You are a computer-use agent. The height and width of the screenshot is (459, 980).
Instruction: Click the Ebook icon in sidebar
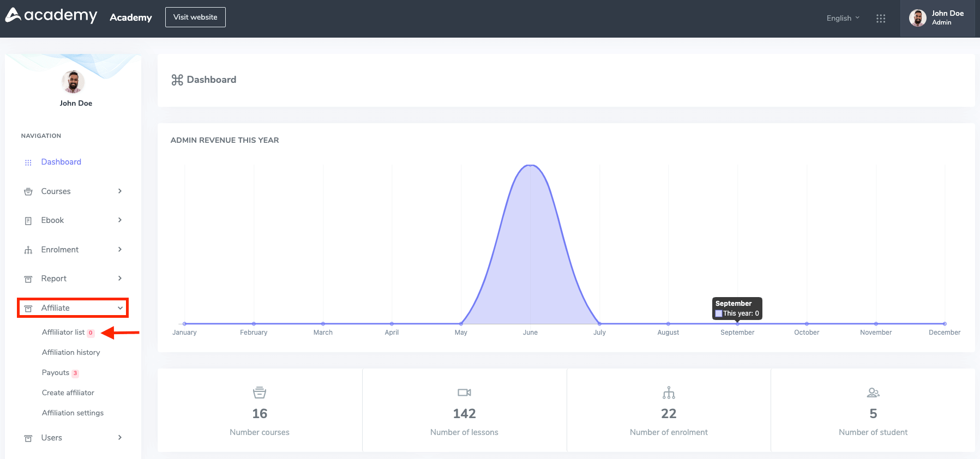28,221
